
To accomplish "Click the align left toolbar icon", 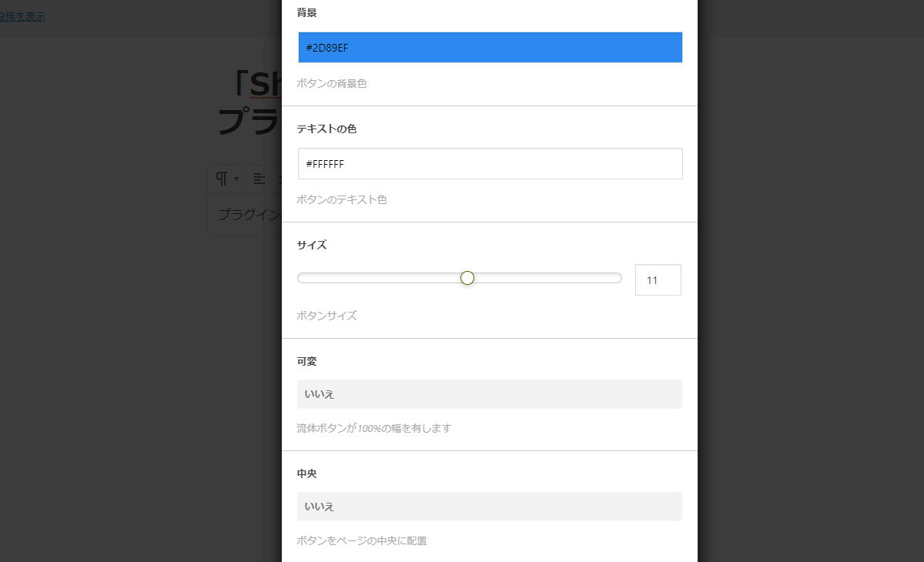I will (x=259, y=179).
